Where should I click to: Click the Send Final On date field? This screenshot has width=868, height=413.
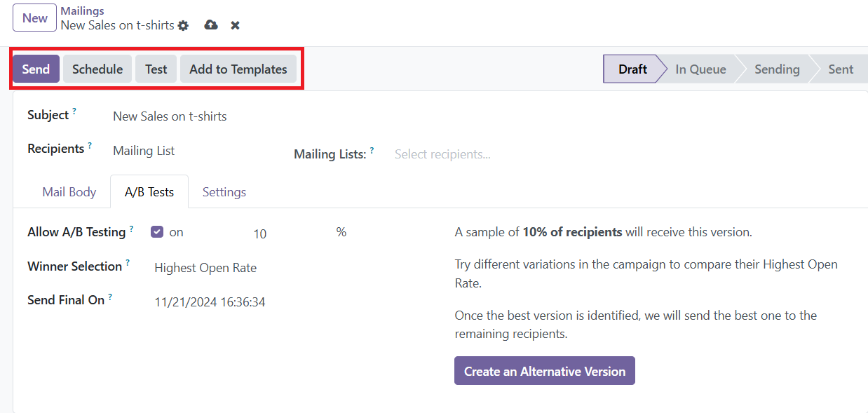point(210,302)
